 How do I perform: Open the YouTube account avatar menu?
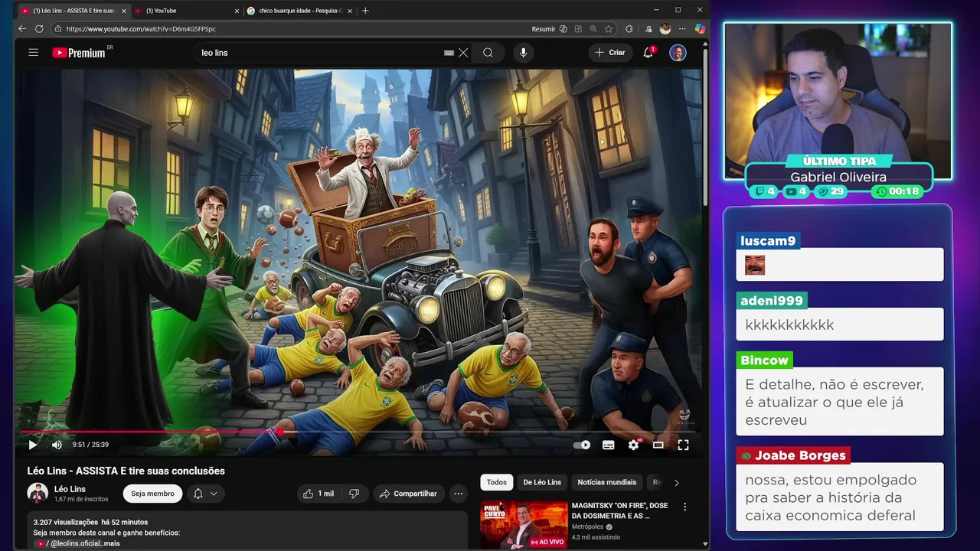(x=678, y=53)
